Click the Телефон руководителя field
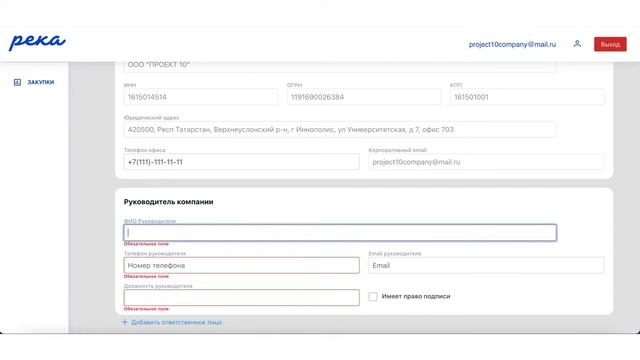Image resolution: width=640 pixels, height=360 pixels. (x=242, y=265)
